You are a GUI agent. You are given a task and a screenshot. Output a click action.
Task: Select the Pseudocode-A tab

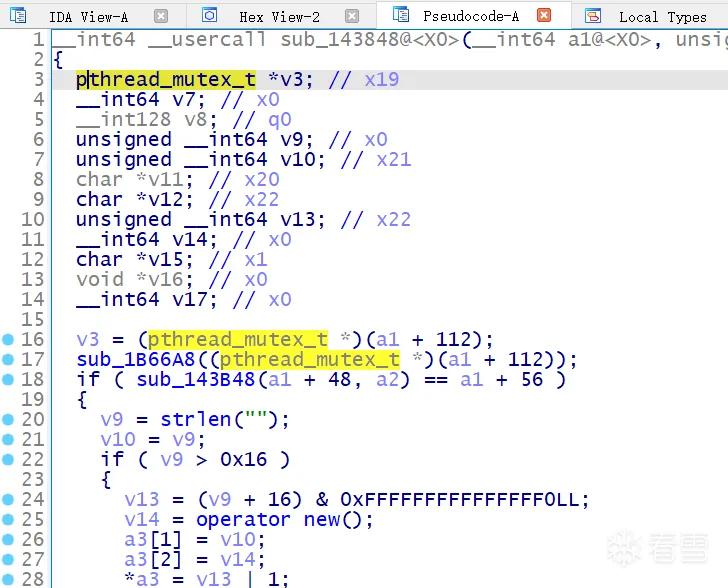[x=471, y=16]
